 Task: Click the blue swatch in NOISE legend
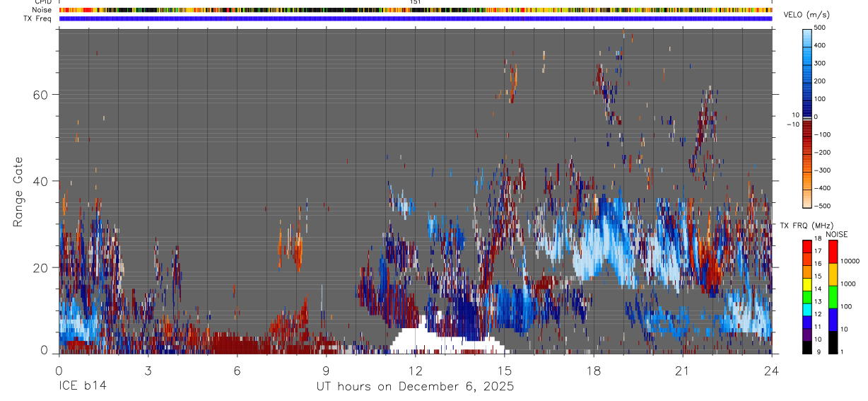[833, 319]
